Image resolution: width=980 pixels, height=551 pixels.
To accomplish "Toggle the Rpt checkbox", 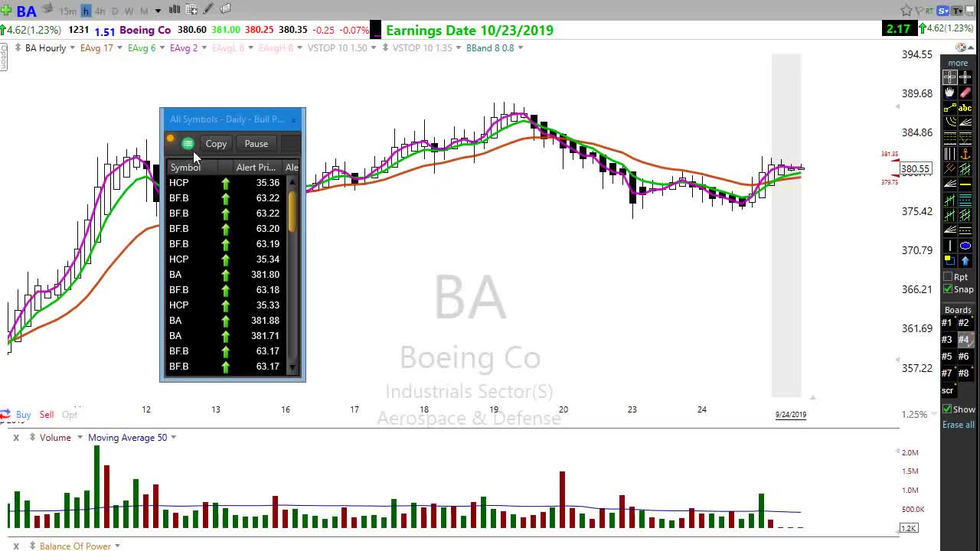I will click(948, 277).
